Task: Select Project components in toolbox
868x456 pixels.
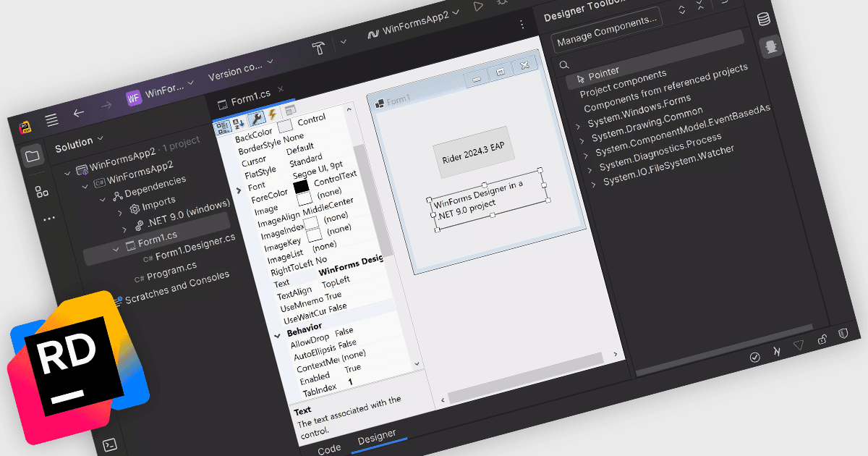Action: (x=623, y=84)
